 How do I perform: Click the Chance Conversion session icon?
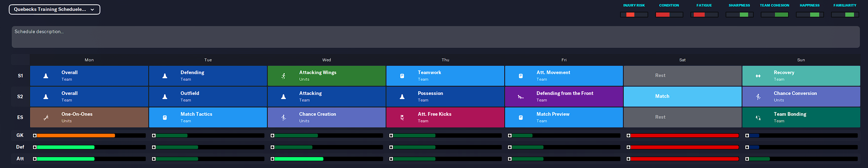pos(758,97)
